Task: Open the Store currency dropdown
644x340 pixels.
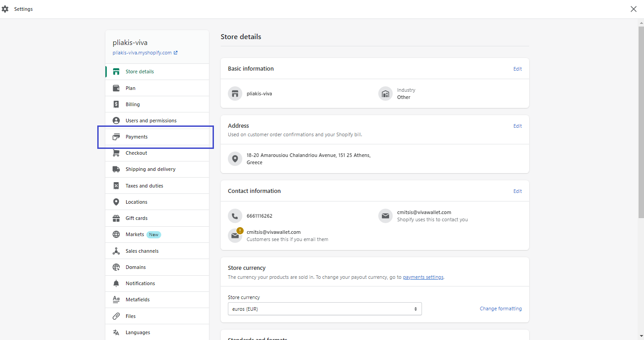Action: click(325, 309)
